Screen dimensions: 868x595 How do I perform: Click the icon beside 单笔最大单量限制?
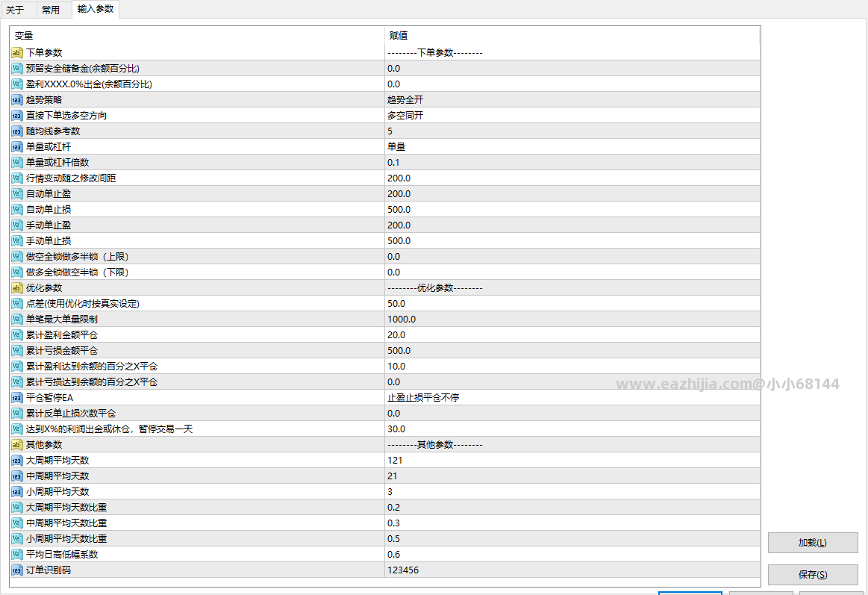[x=16, y=320]
